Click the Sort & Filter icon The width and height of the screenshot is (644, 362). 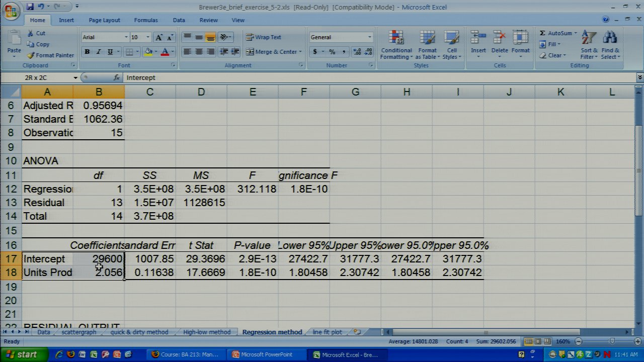(589, 45)
